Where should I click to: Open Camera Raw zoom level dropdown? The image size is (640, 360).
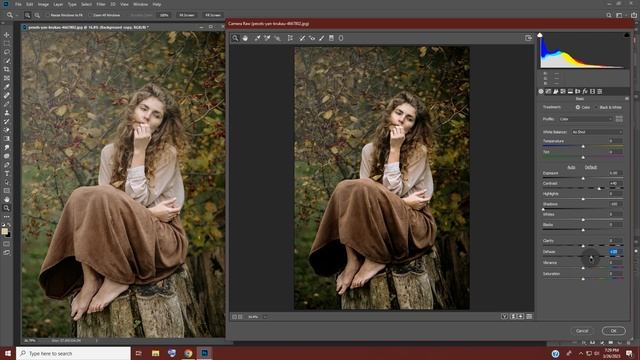click(x=265, y=317)
